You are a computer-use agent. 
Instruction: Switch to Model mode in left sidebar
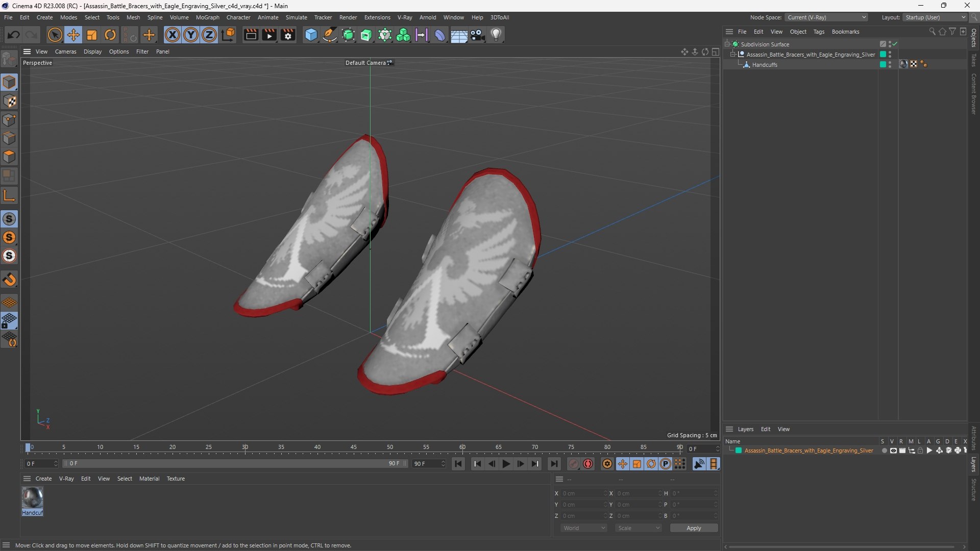(x=9, y=82)
